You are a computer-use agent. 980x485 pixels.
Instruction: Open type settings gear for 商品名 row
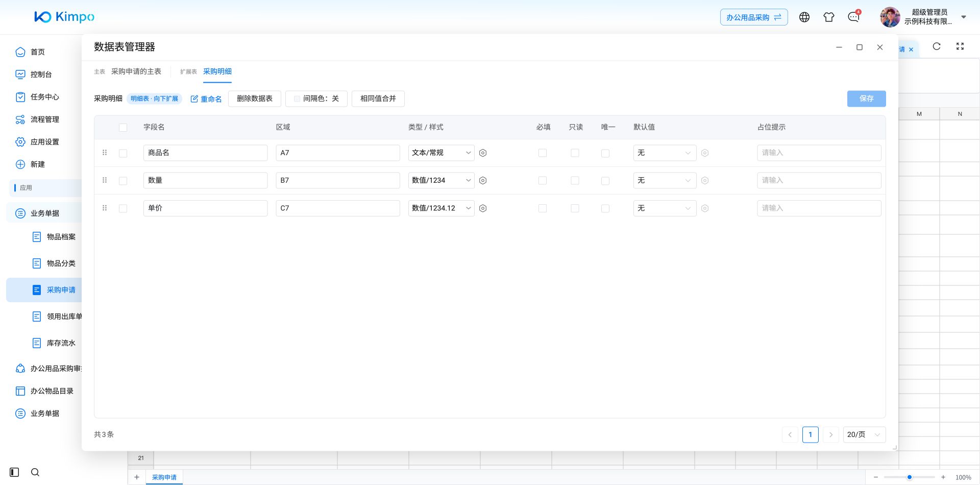(483, 153)
